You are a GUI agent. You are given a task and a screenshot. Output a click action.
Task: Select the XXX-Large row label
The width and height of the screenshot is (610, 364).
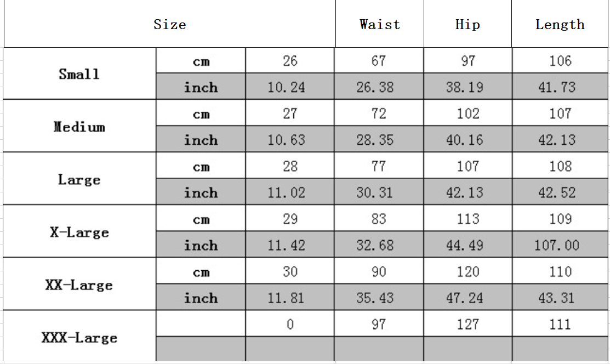pyautogui.click(x=79, y=337)
